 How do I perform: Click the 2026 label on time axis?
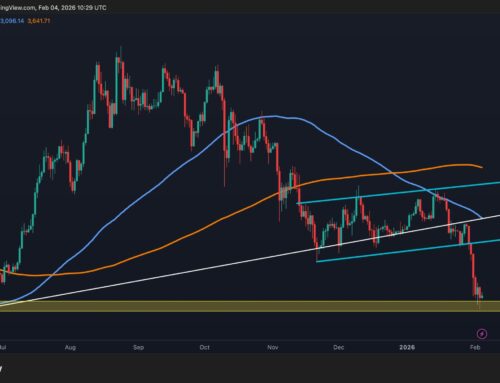pyautogui.click(x=407, y=347)
